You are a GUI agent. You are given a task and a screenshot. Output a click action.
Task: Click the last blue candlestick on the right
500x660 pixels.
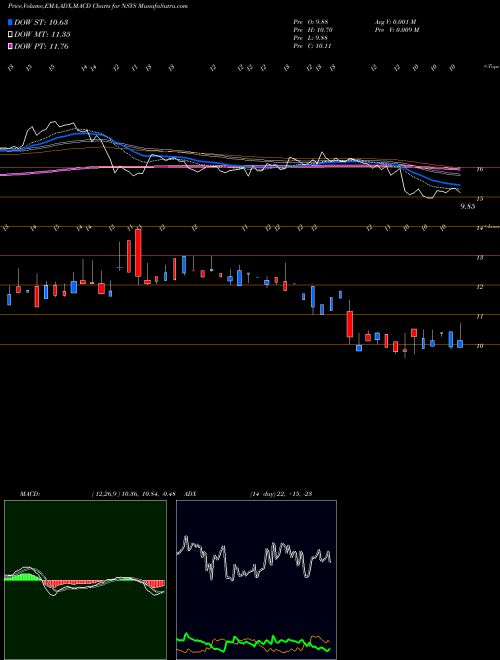460,344
